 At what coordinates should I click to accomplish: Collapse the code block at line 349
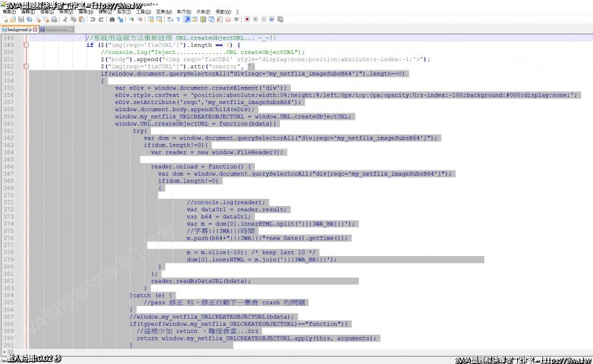(x=25, y=45)
